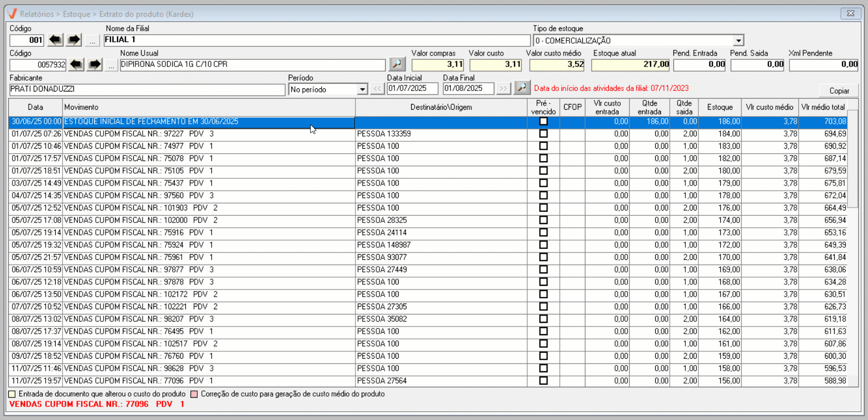Open the Tipo de estoque dropdown

click(738, 41)
